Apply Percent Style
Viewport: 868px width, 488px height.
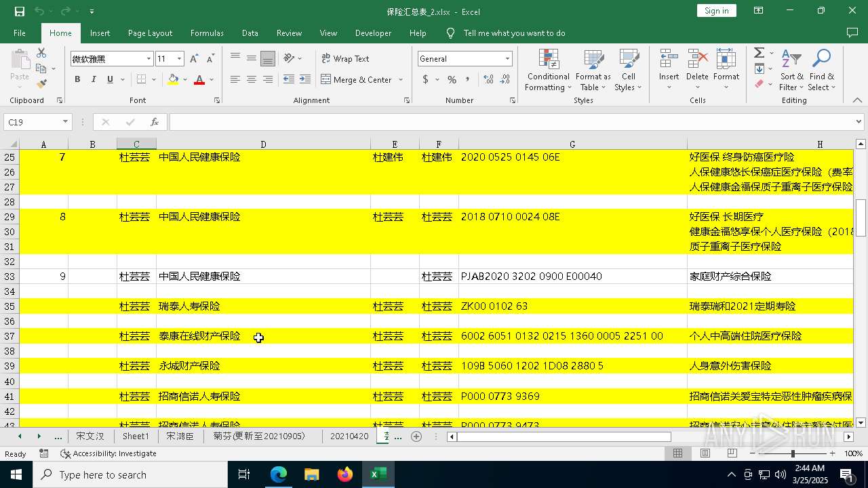[x=452, y=79]
